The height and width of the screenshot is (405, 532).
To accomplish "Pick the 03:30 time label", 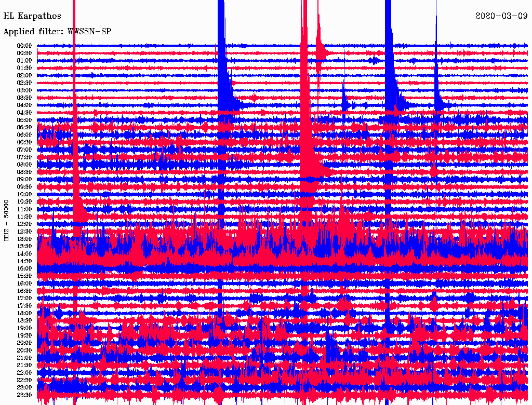I will pos(24,98).
